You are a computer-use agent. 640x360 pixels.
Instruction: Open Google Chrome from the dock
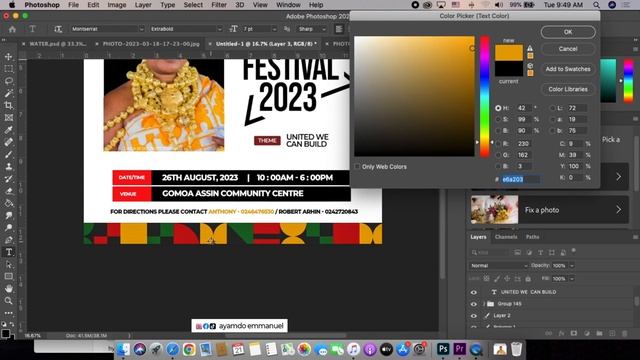click(x=189, y=349)
